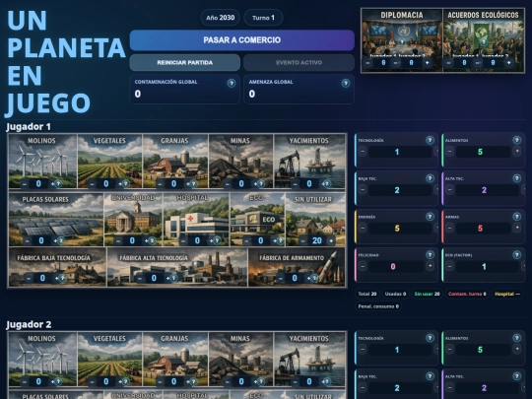Show help for Jugador 2 Minas
The width and height of the screenshot is (532, 399).
tap(261, 381)
